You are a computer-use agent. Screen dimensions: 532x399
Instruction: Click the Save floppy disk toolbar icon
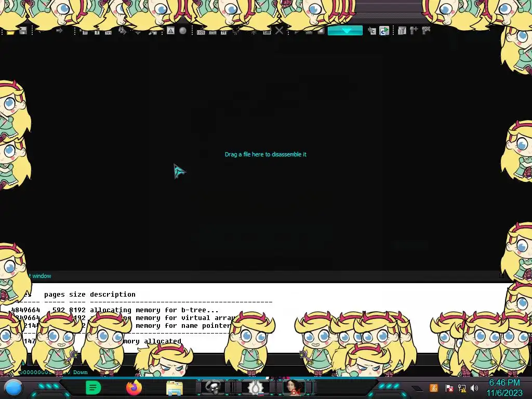point(23,31)
